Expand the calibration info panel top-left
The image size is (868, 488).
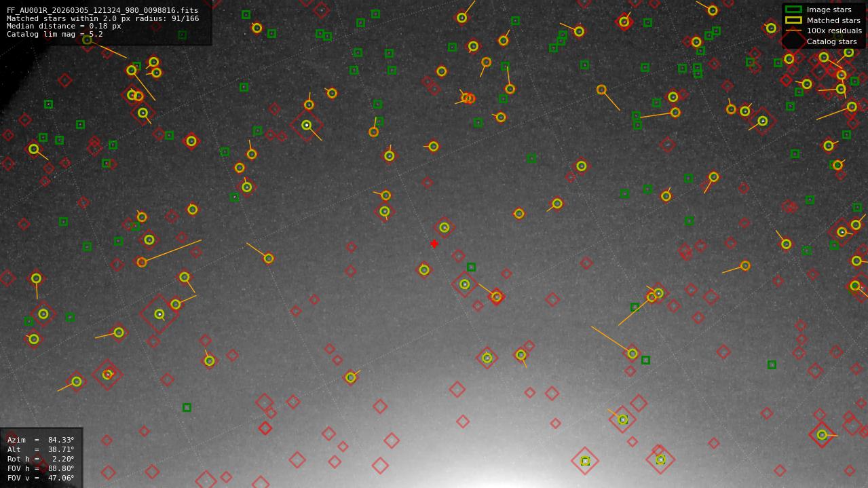(x=105, y=21)
